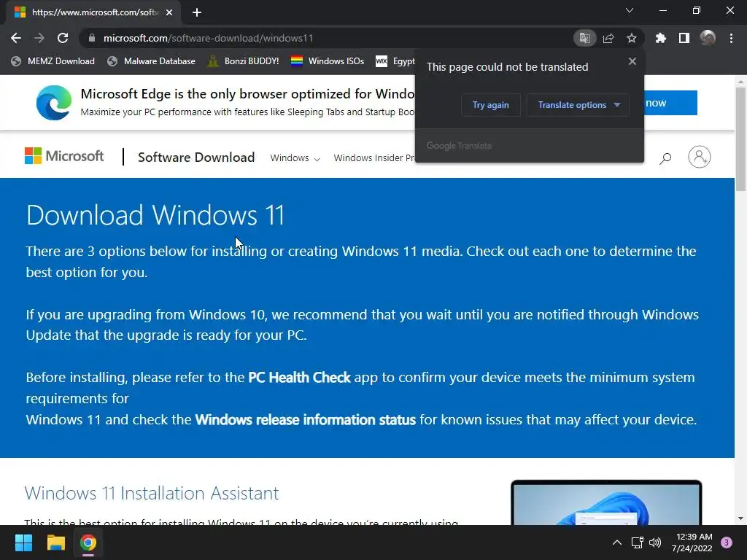747x560 pixels.
Task: Click the scrollbar down arrow
Action: point(740,518)
